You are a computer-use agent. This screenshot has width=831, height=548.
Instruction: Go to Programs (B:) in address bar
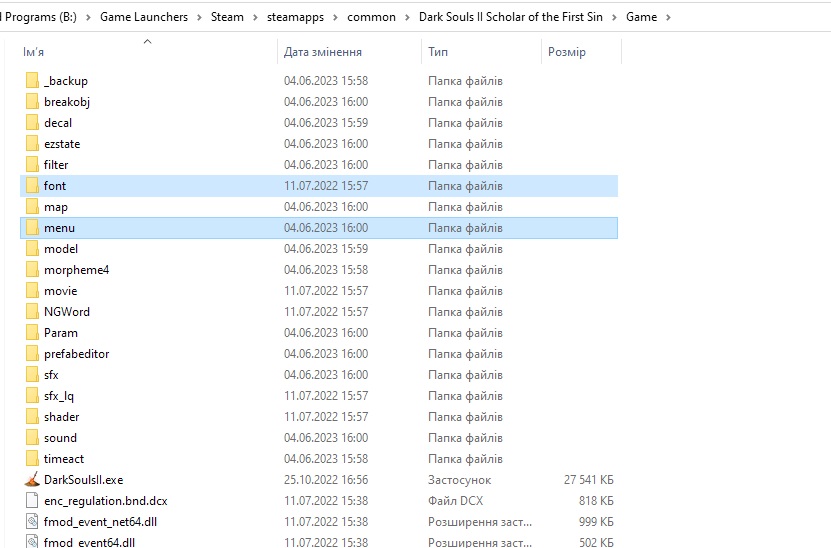click(x=39, y=17)
